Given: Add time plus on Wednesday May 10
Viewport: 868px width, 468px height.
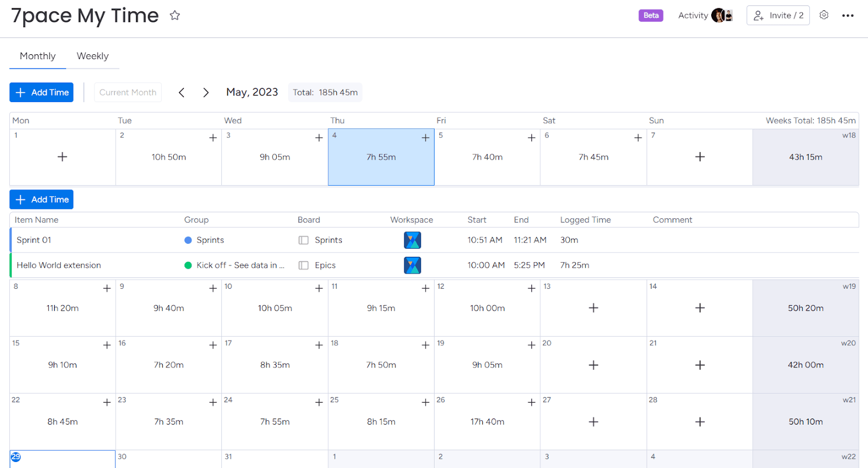Looking at the screenshot, I should [319, 288].
